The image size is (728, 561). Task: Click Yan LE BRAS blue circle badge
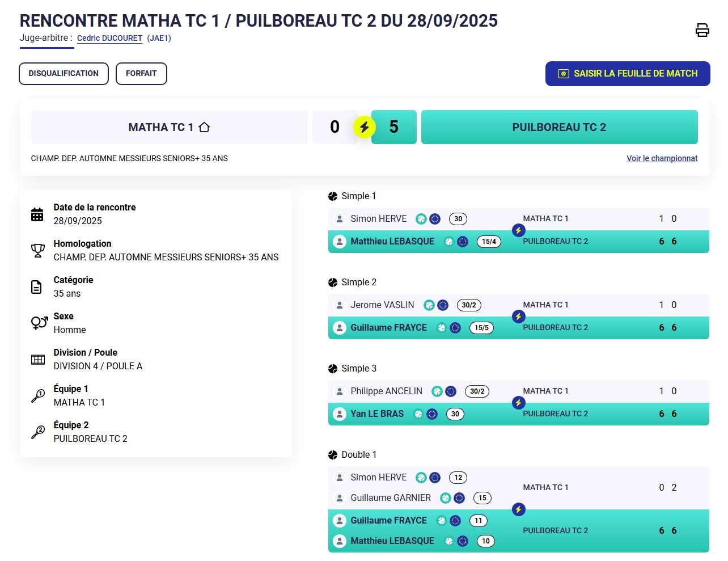(432, 414)
